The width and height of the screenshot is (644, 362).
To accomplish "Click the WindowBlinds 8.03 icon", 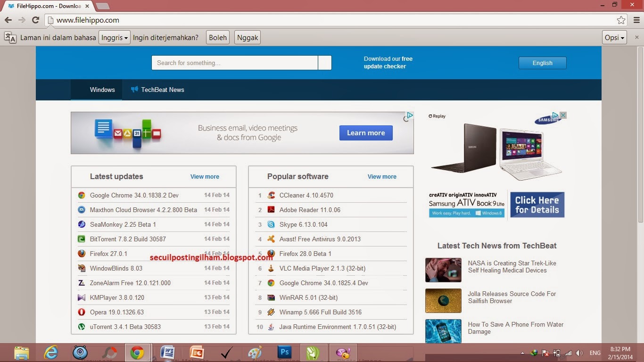I will [82, 268].
